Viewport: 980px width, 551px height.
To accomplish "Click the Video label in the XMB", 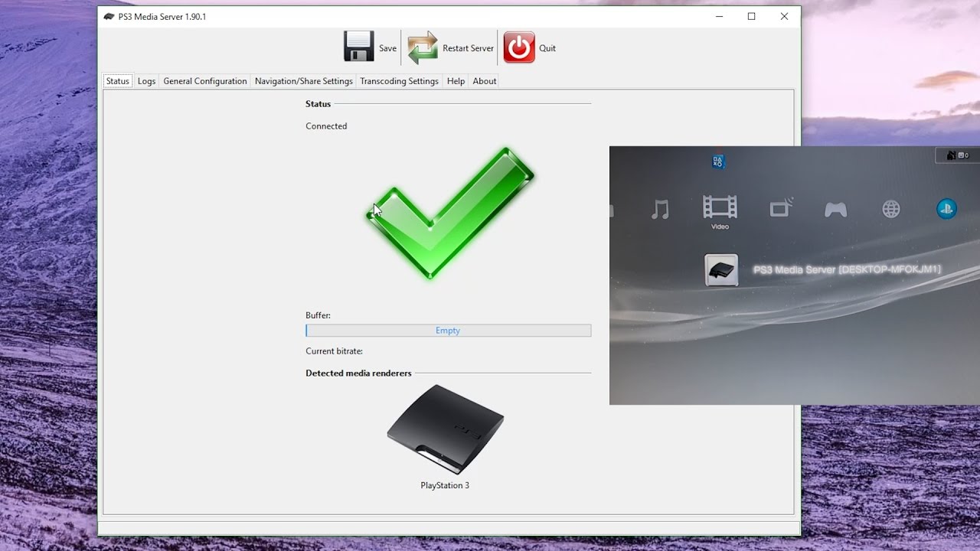I will coord(720,227).
